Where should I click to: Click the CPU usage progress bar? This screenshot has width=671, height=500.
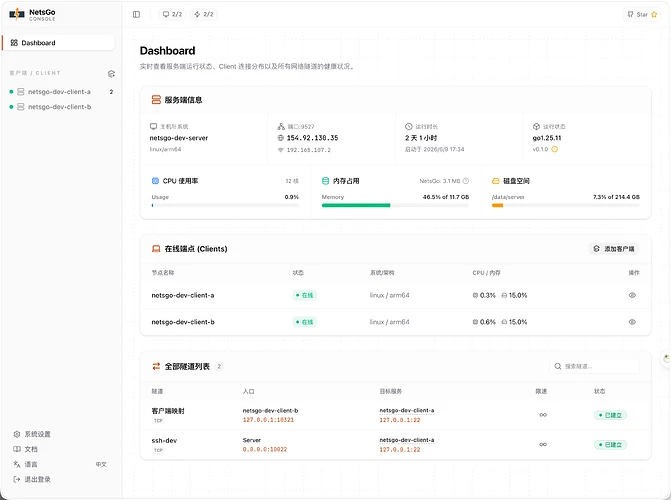(225, 205)
